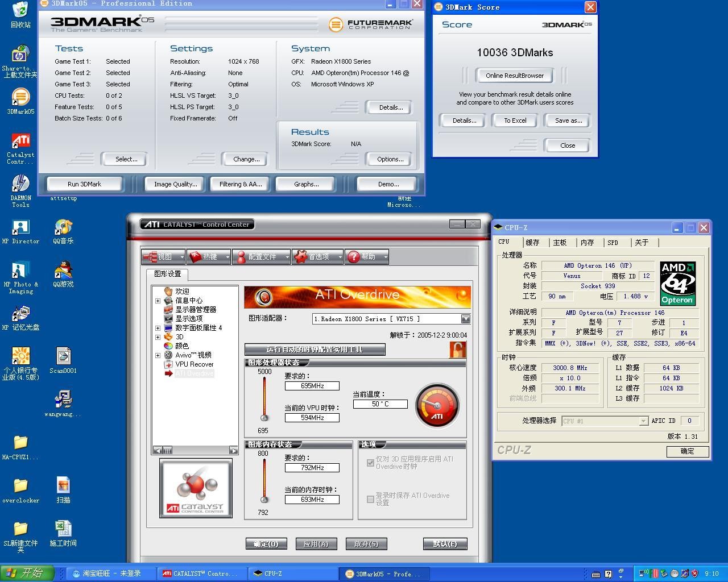
Task: Click the GPU clock slider handle
Action: point(264,418)
